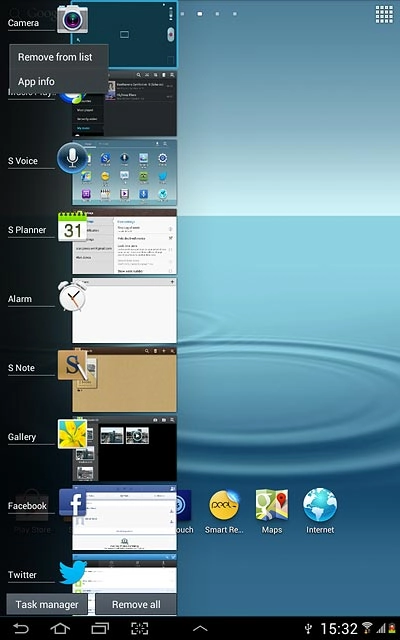Screen dimensions: 400x640
Task: Open the apps grid drawer
Action: click(x=384, y=14)
